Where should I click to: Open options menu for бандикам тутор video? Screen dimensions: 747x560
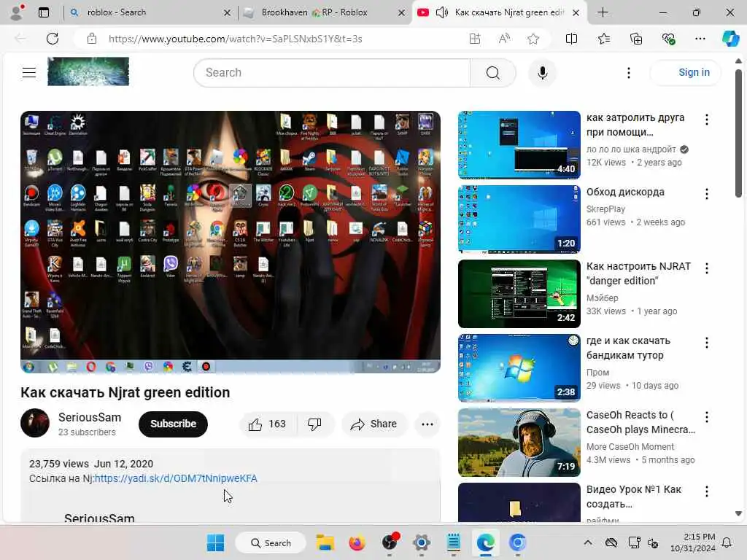[x=706, y=343]
